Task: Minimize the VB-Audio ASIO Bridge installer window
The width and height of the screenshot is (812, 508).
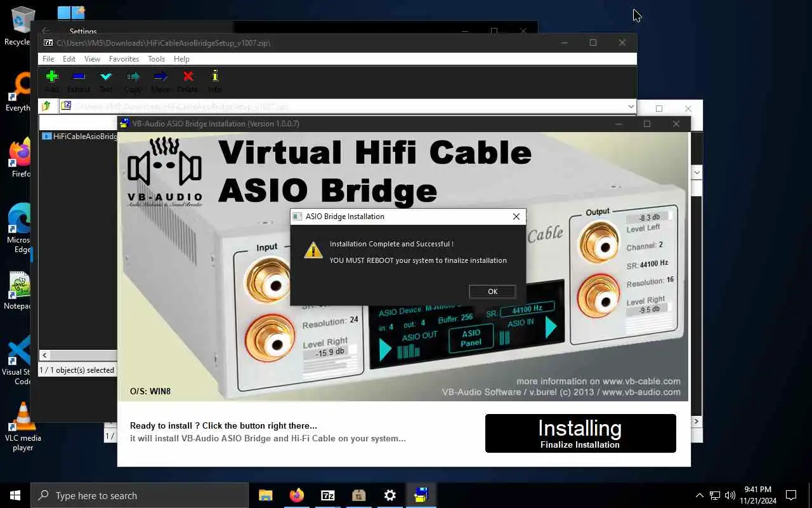Action: 619,124
